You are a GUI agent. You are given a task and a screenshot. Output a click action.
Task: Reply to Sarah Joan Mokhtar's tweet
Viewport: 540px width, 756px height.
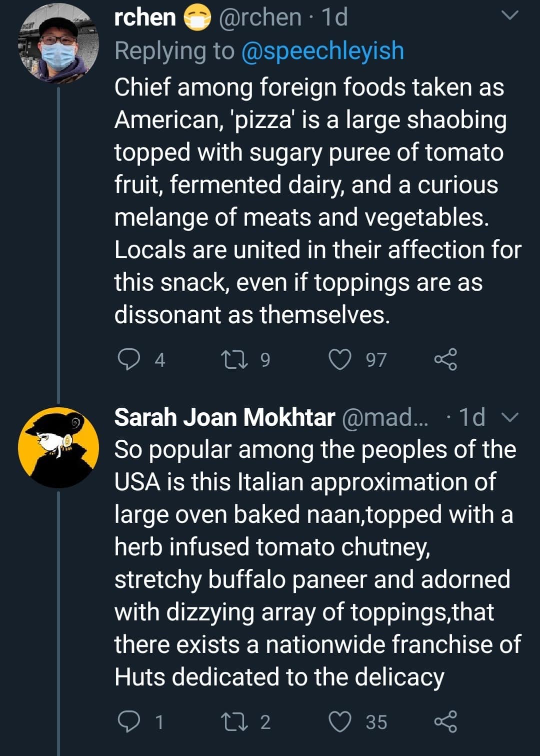click(x=129, y=721)
